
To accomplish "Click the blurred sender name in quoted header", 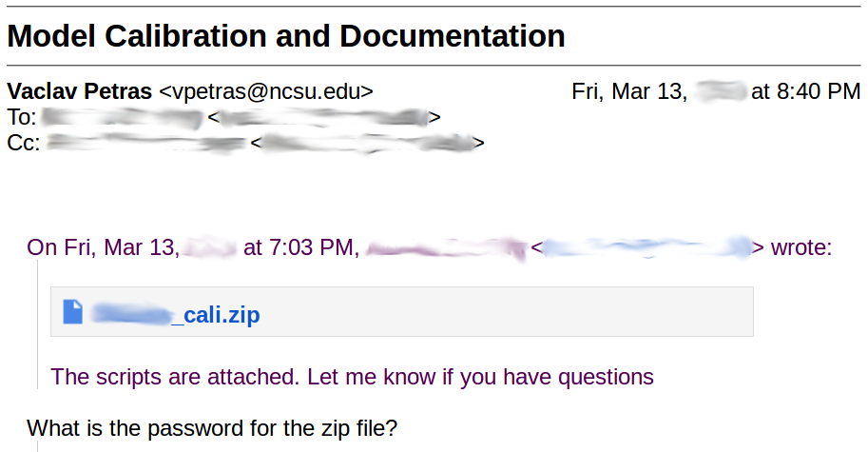I will 446,247.
